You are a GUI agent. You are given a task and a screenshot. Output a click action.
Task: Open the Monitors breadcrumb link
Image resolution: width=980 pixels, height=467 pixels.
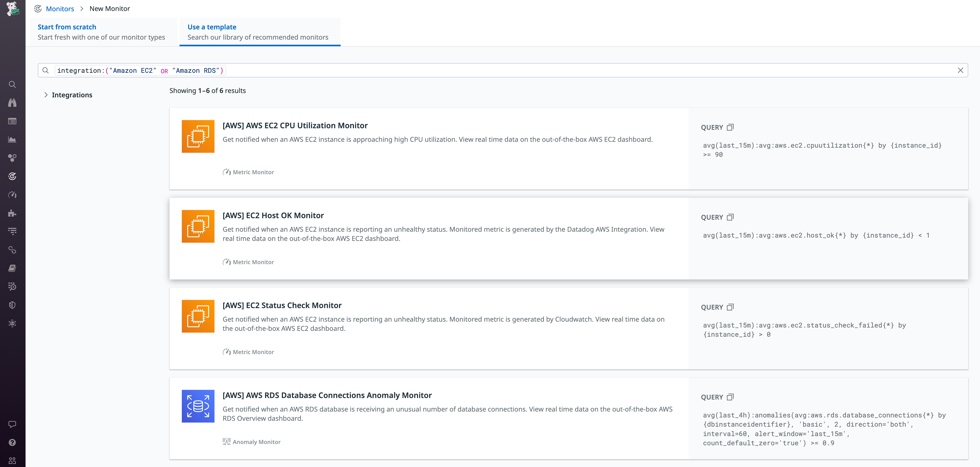pos(60,8)
